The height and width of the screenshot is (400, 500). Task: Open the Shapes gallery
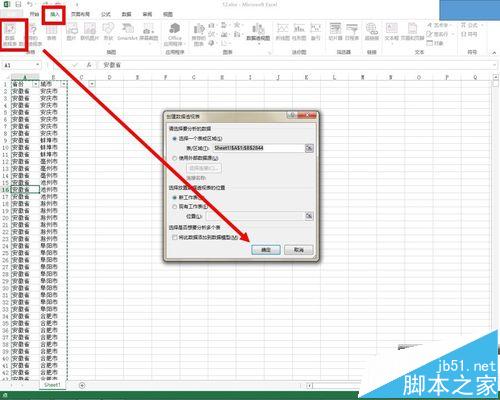[108, 33]
